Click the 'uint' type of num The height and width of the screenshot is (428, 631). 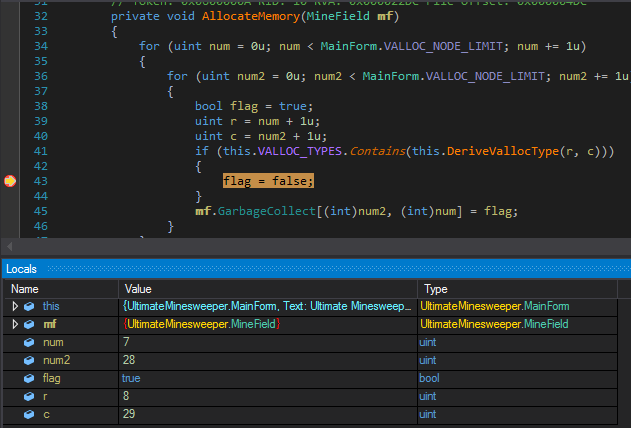coord(427,342)
